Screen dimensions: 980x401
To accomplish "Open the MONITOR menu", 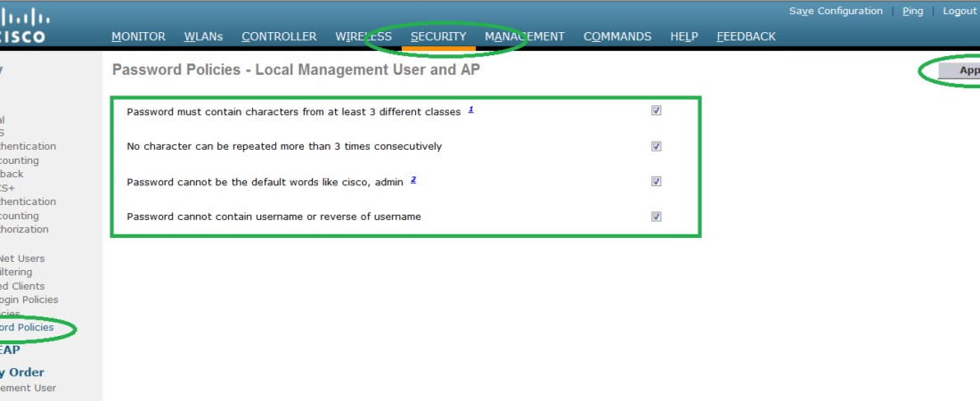I will (x=138, y=37).
